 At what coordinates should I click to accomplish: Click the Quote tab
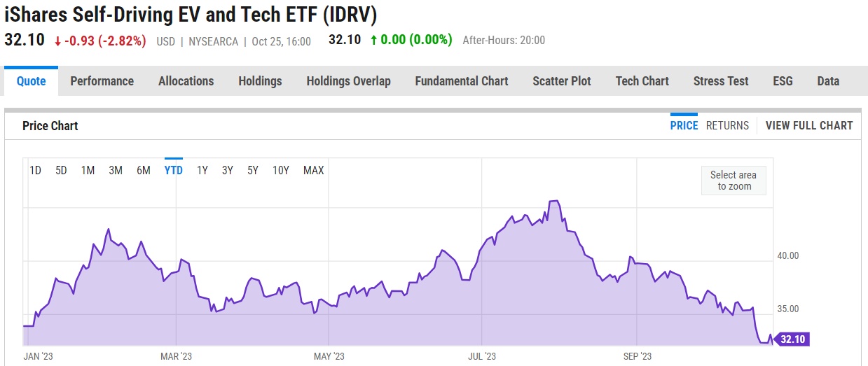coord(31,81)
